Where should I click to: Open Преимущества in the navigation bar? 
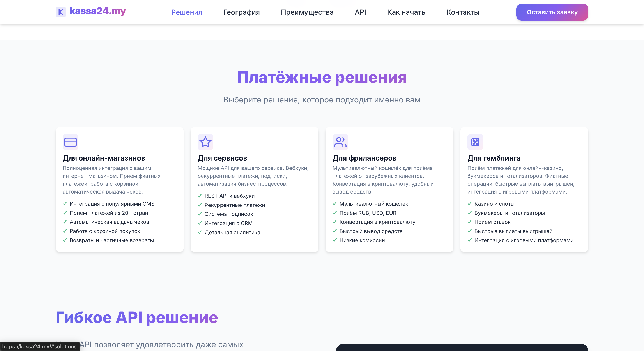[x=307, y=12]
